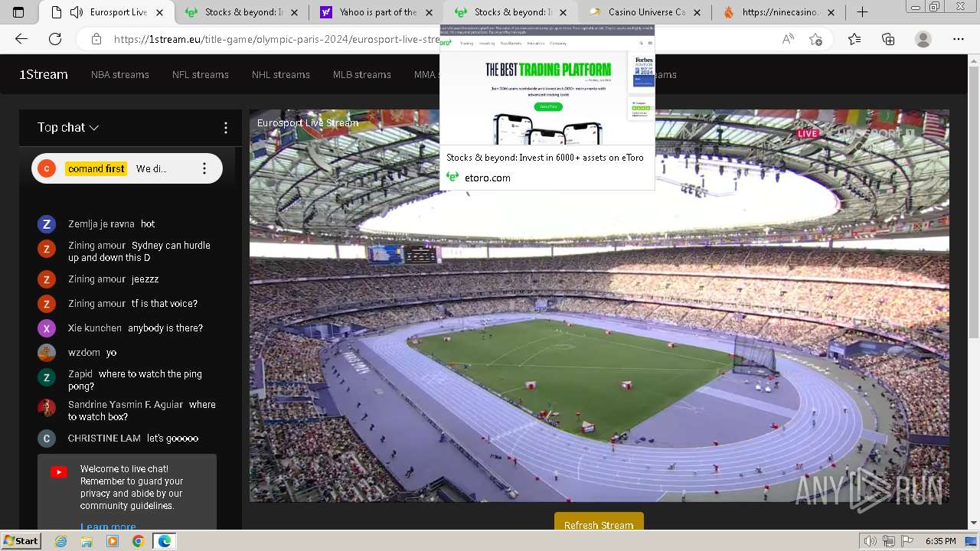Open live chat options three-dot menu
The image size is (980, 551).
[x=225, y=128]
